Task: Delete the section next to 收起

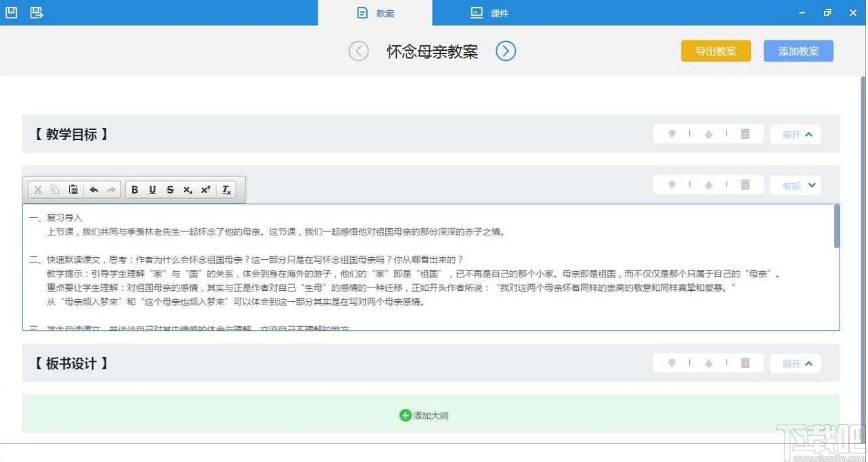Action: click(x=745, y=185)
